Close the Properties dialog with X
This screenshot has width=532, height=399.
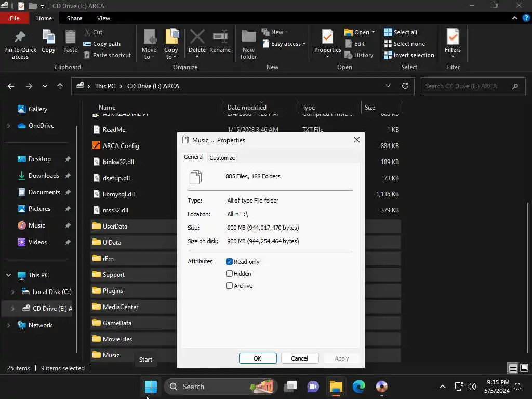pyautogui.click(x=356, y=140)
